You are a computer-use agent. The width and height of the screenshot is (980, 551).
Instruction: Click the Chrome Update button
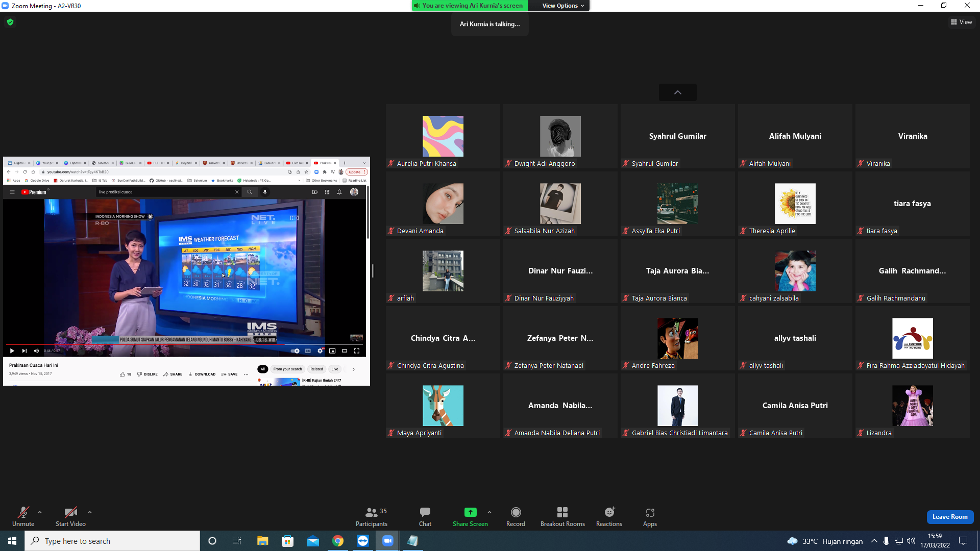[x=356, y=172]
